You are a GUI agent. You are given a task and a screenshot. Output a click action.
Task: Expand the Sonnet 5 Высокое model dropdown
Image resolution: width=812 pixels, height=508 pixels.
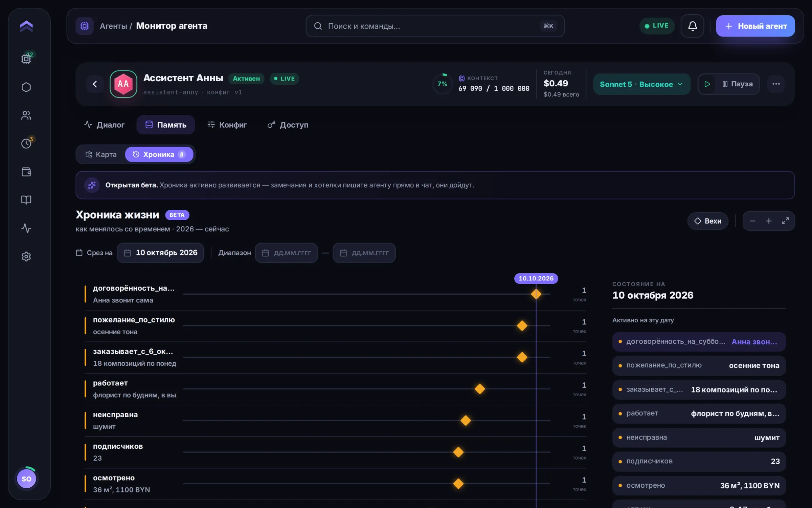point(641,84)
